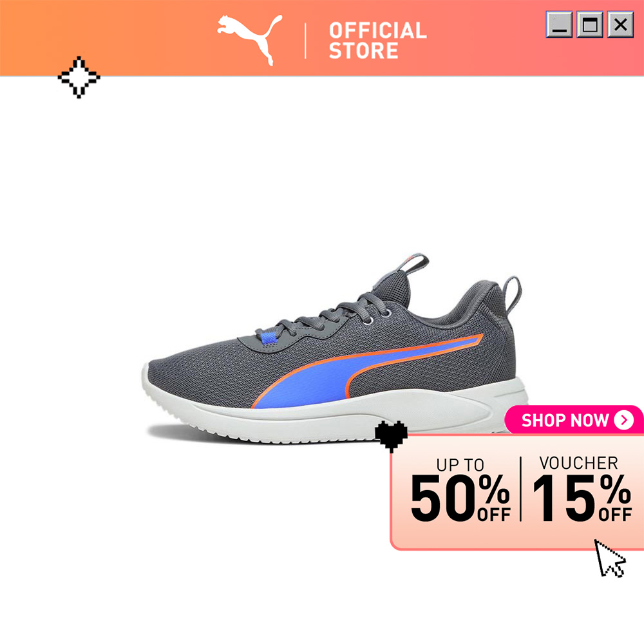Click the UP TO 50% OFF offer
Image resolution: width=644 pixels, height=644 pixels.
[460, 489]
